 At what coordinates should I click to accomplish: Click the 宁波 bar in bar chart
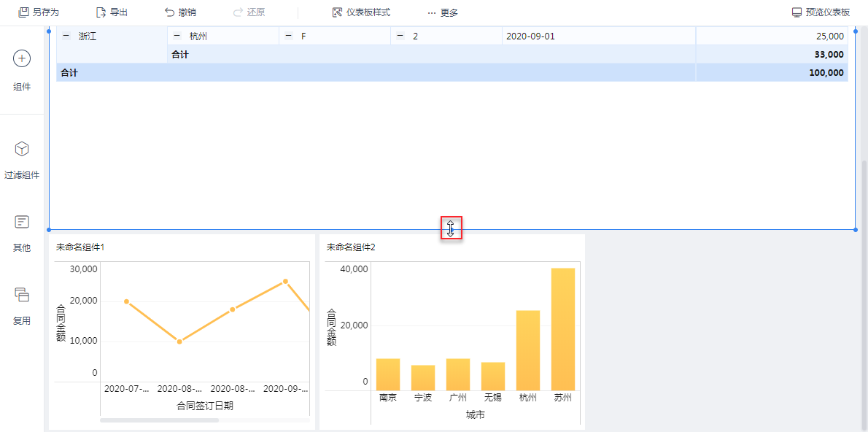(x=423, y=378)
